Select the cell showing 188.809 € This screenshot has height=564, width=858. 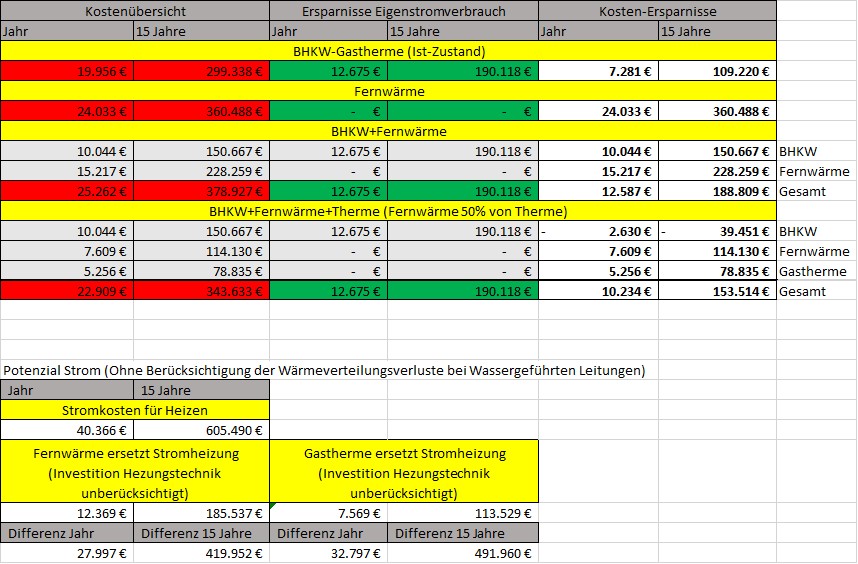717,191
